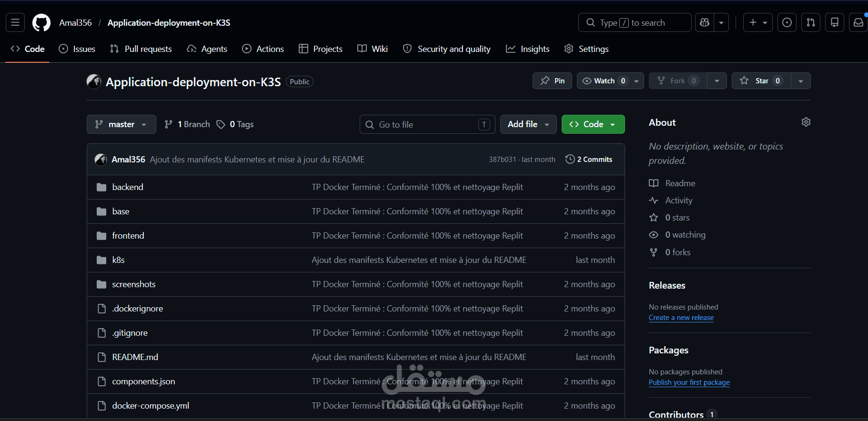Open the master branch selector
Viewport: 868px width, 421px height.
point(121,124)
